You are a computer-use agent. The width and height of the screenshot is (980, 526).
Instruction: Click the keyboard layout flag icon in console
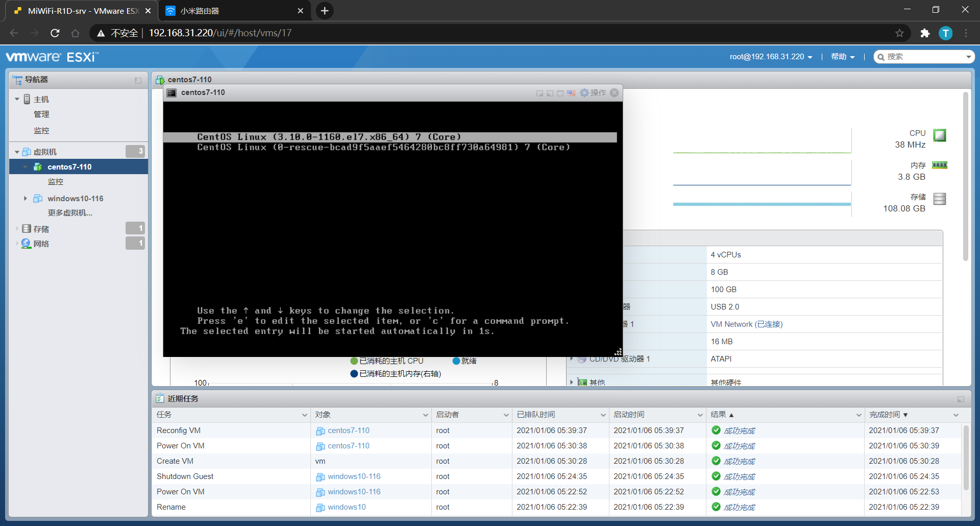click(571, 93)
